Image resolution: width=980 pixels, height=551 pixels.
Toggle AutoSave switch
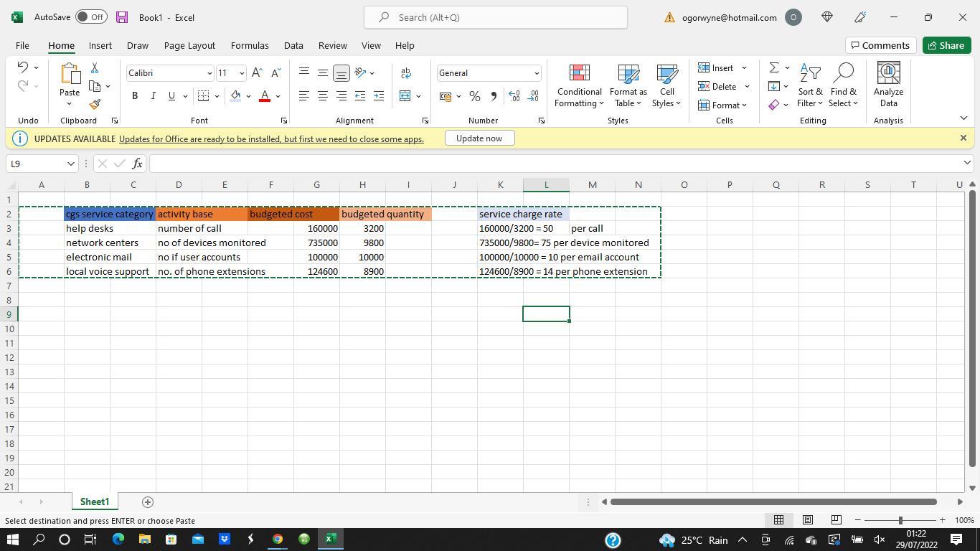coord(91,17)
